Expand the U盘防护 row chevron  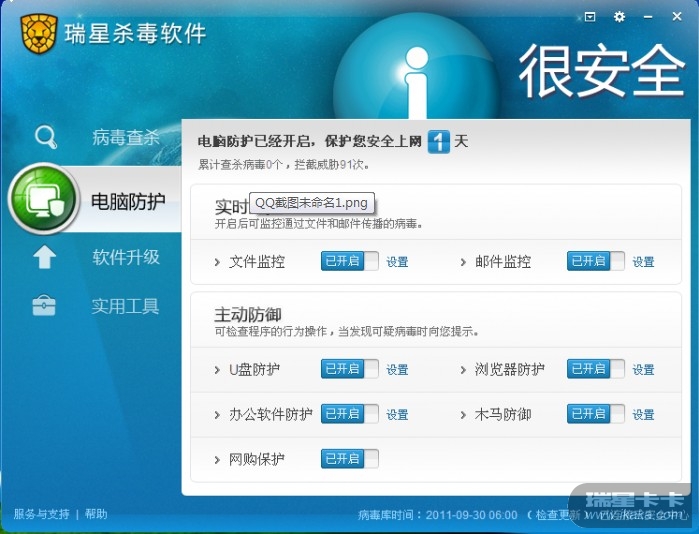click(x=217, y=370)
